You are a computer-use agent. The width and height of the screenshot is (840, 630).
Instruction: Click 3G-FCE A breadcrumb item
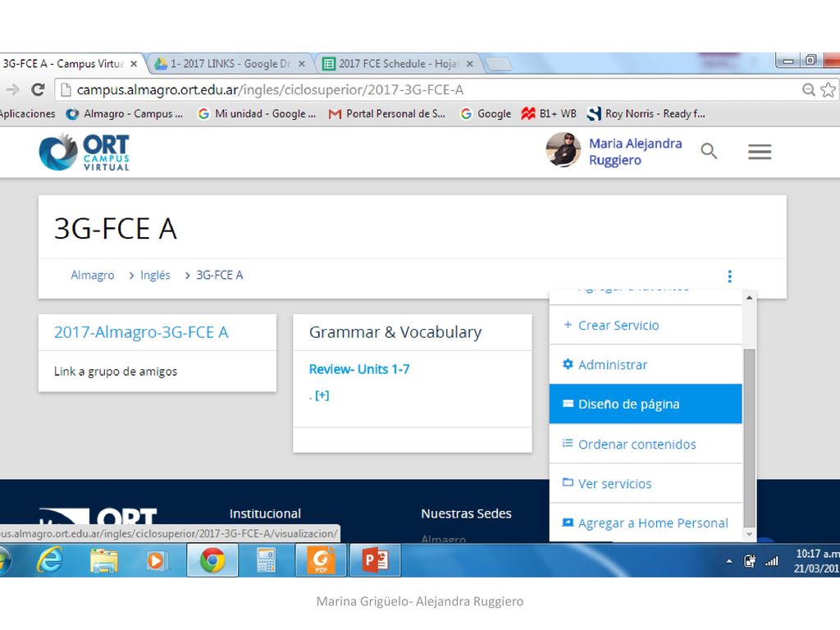click(219, 275)
